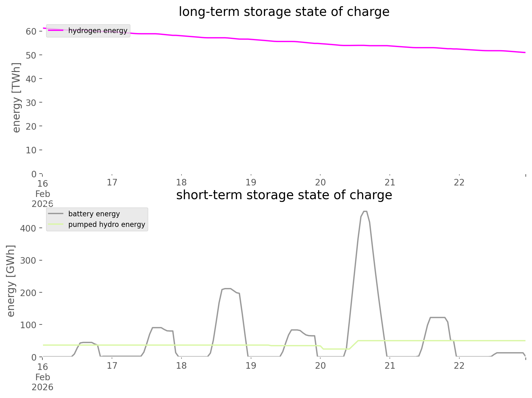Click the 'short-term storage state of charge' title
The image size is (532, 398).
[284, 195]
